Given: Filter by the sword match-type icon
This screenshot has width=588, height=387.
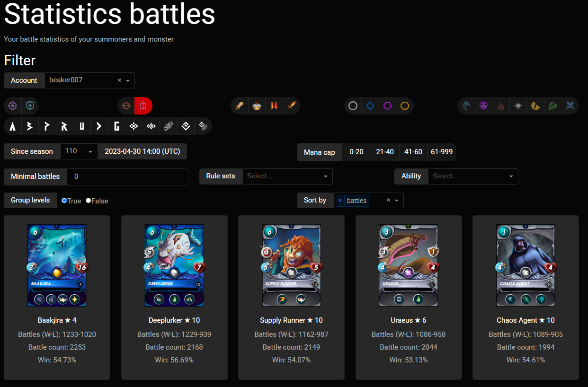Looking at the screenshot, I should click(240, 106).
